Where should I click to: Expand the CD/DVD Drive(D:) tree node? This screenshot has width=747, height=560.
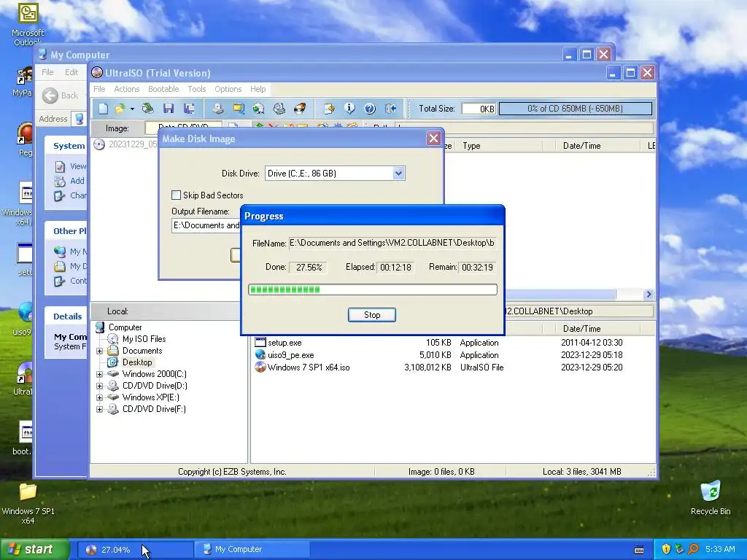coord(99,386)
